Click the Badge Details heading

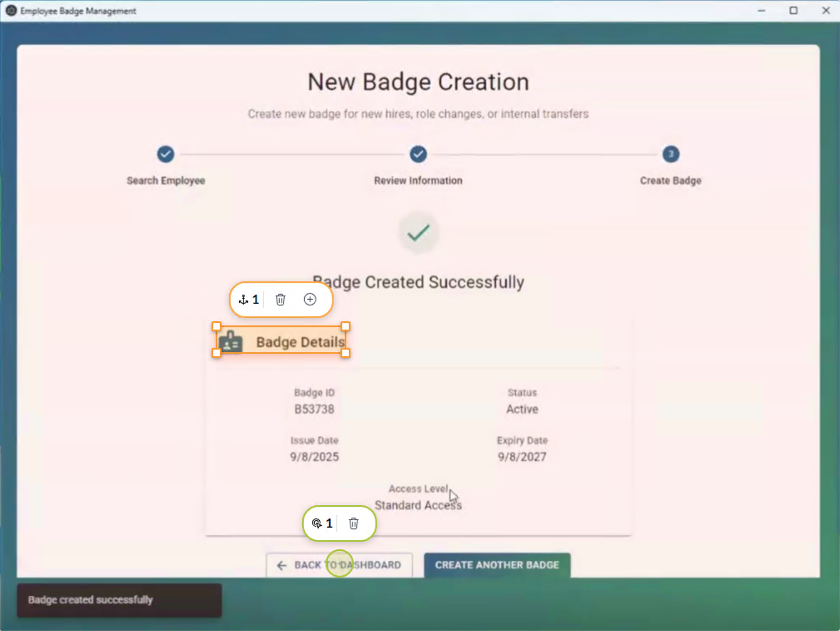301,342
